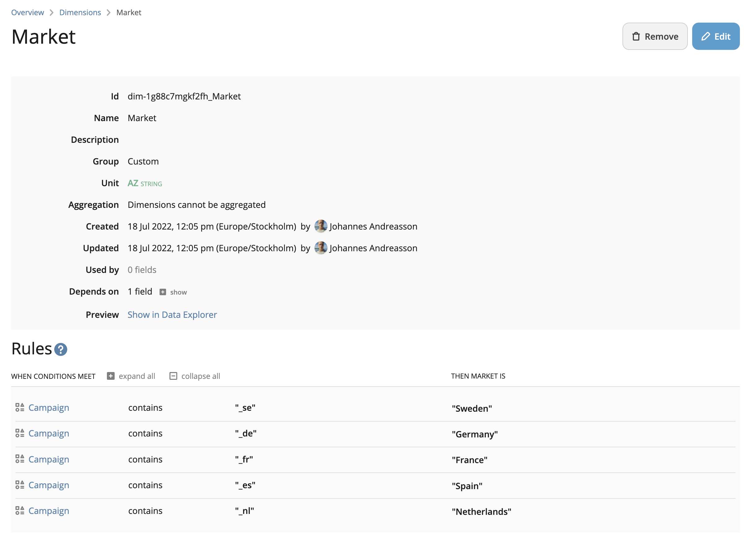Open Show in Data Explorer preview
The height and width of the screenshot is (539, 756).
click(x=172, y=314)
